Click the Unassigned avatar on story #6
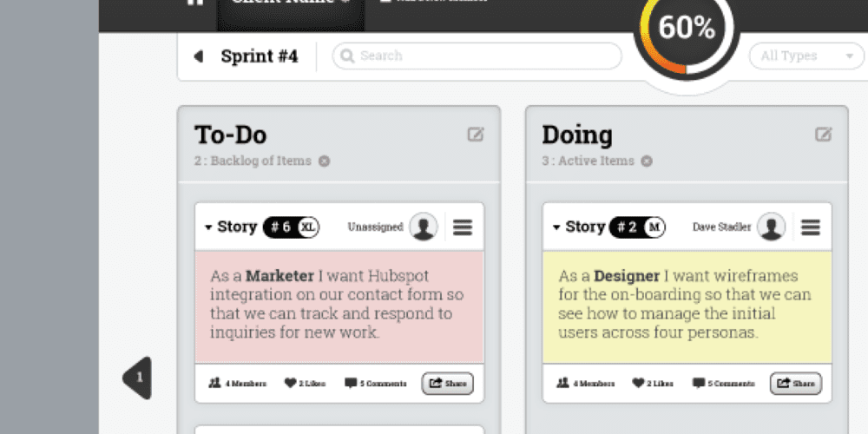The image size is (868, 434). (x=424, y=227)
